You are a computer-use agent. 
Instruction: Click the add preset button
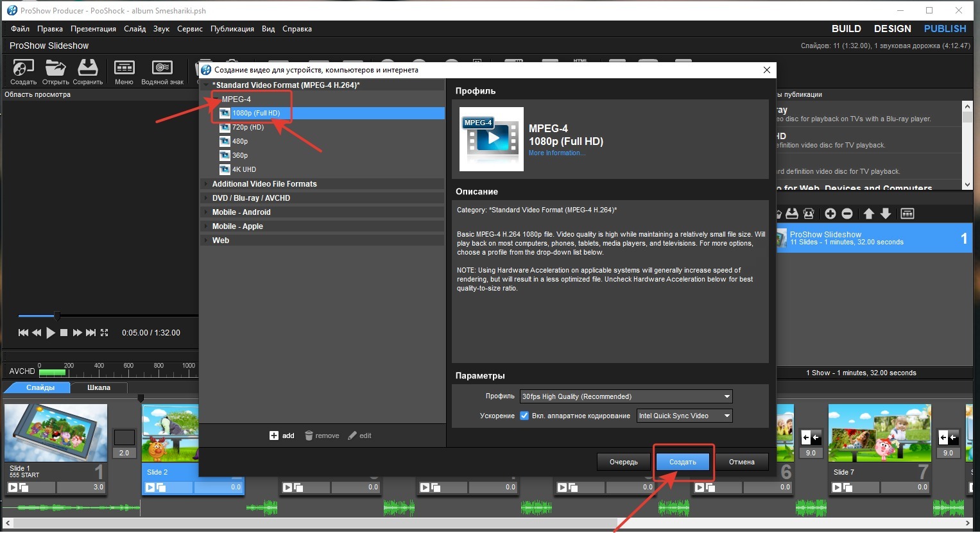[x=282, y=436]
